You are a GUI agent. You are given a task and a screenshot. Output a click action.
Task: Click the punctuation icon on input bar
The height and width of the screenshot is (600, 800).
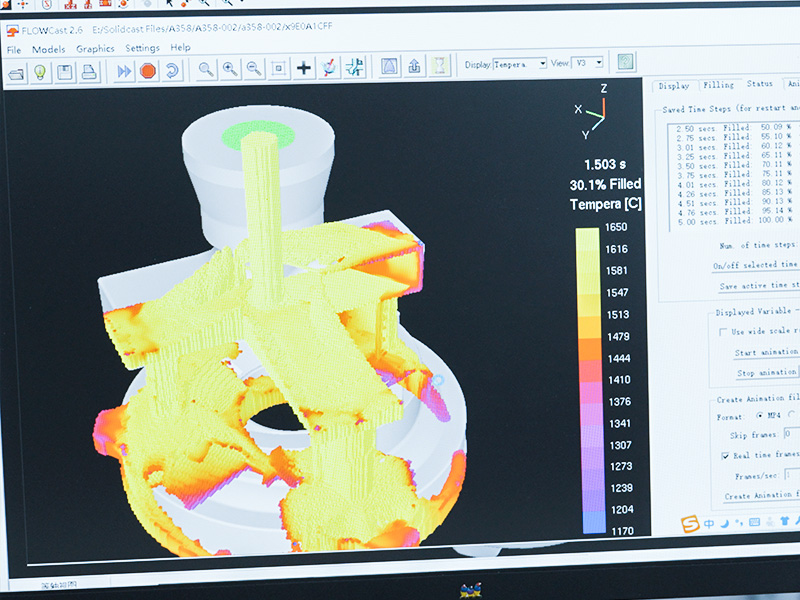tap(739, 523)
